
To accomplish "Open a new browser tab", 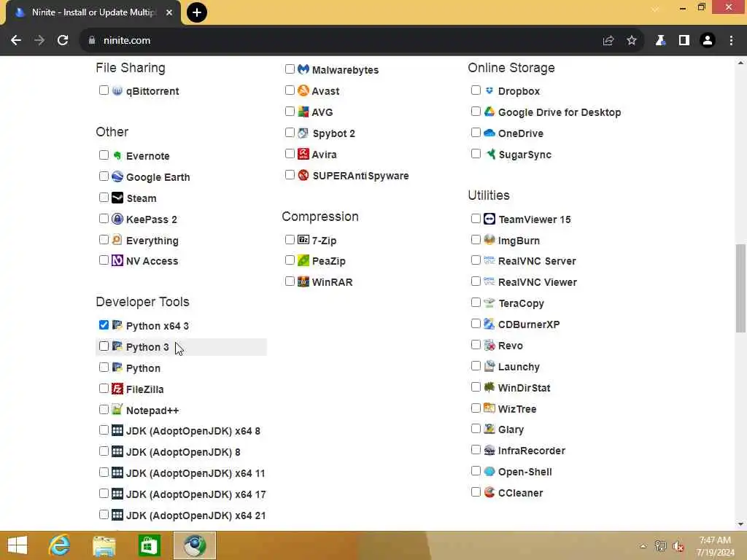I will (x=197, y=12).
